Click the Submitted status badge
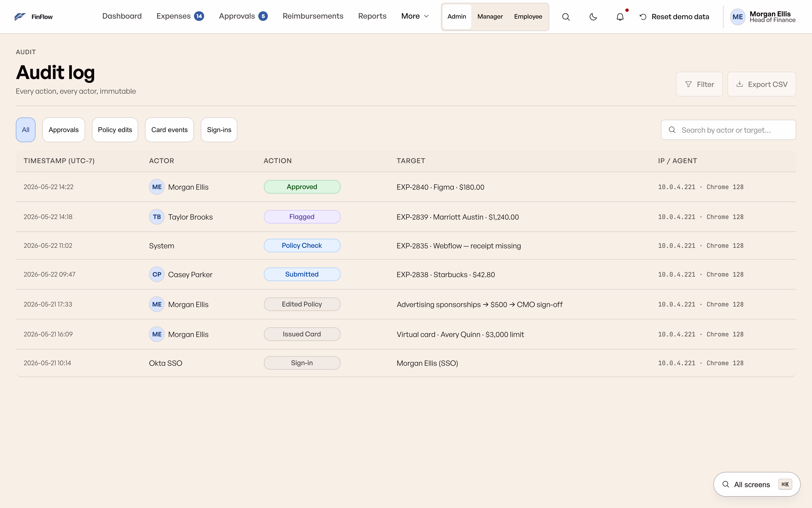 click(x=302, y=274)
